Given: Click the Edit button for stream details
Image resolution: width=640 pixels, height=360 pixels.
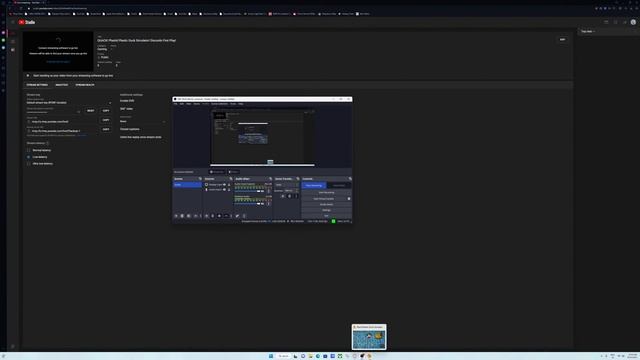Looking at the screenshot, I should [x=562, y=40].
